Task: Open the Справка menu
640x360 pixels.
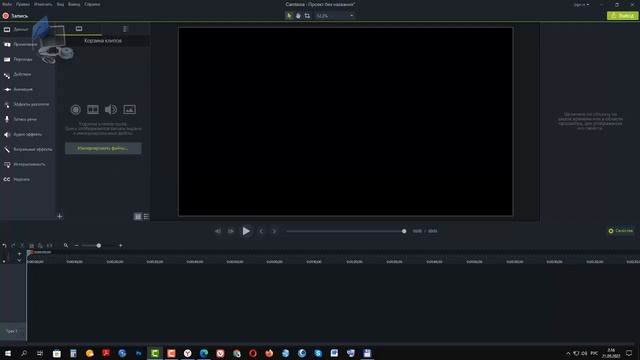Action: 92,4
